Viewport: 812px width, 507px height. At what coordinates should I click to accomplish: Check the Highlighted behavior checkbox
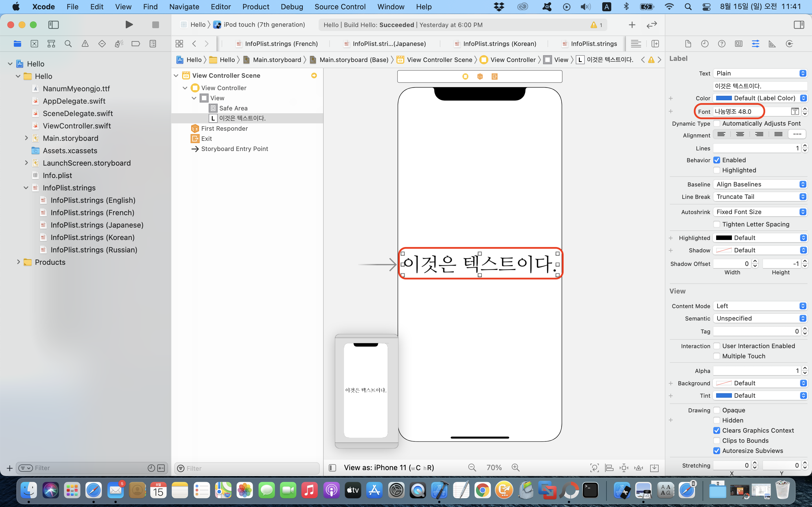coord(717,170)
